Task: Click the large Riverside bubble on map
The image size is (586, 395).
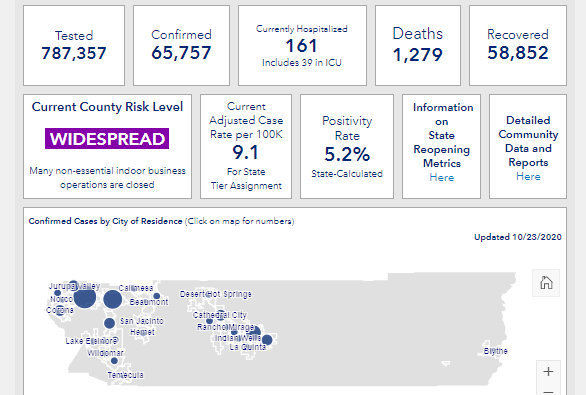Action: 84,297
